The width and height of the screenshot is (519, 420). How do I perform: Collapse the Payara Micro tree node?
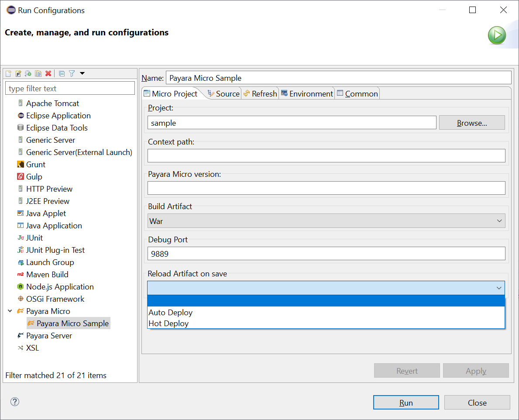click(x=10, y=311)
